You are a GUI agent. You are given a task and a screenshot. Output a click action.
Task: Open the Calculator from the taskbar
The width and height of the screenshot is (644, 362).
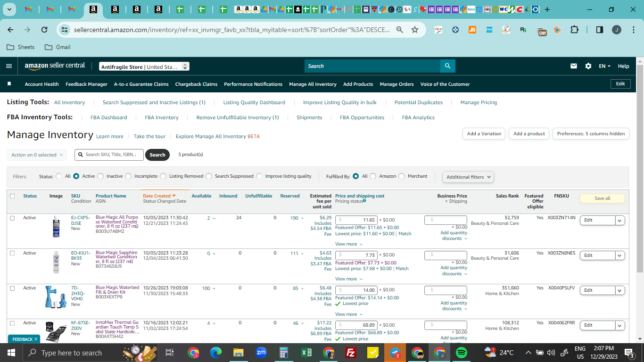284,353
